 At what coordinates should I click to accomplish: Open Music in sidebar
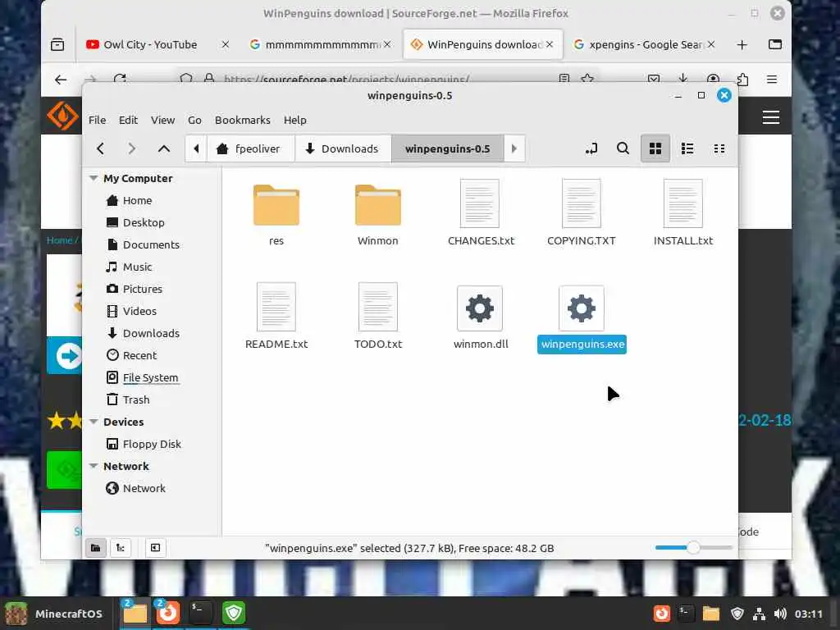pos(137,267)
